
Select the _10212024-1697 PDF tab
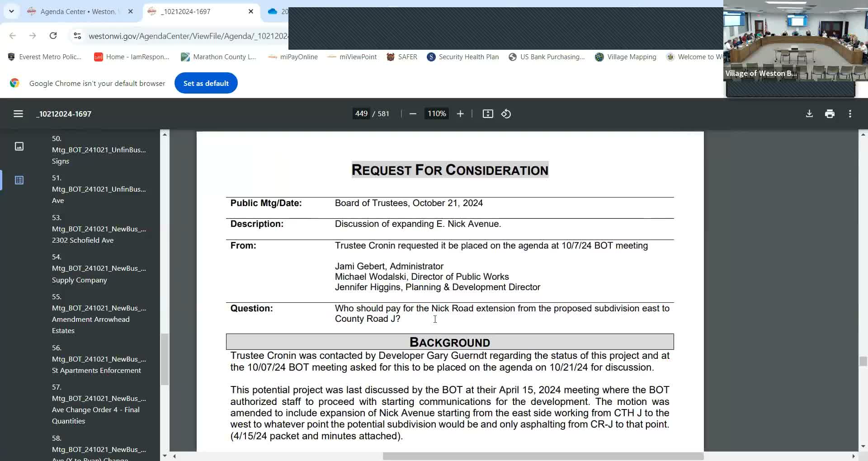point(202,11)
